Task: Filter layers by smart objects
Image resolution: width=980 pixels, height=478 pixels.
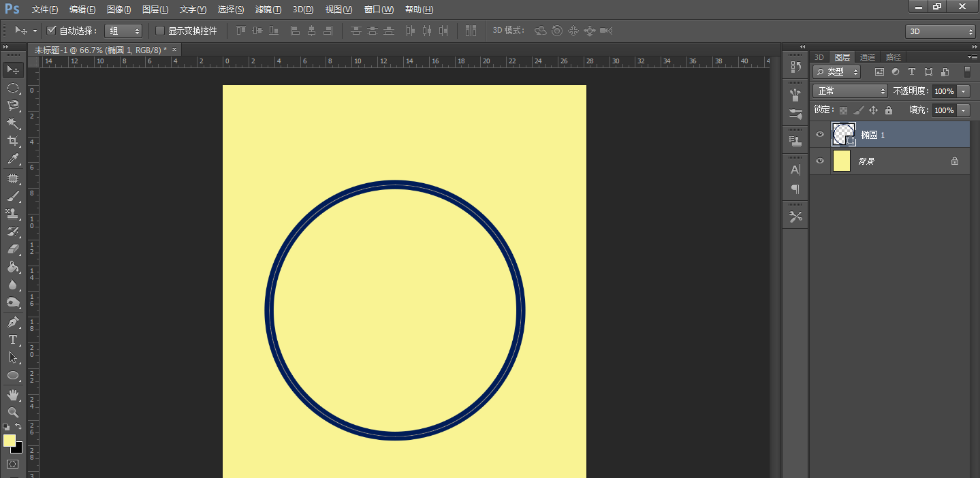Action: pyautogui.click(x=945, y=71)
